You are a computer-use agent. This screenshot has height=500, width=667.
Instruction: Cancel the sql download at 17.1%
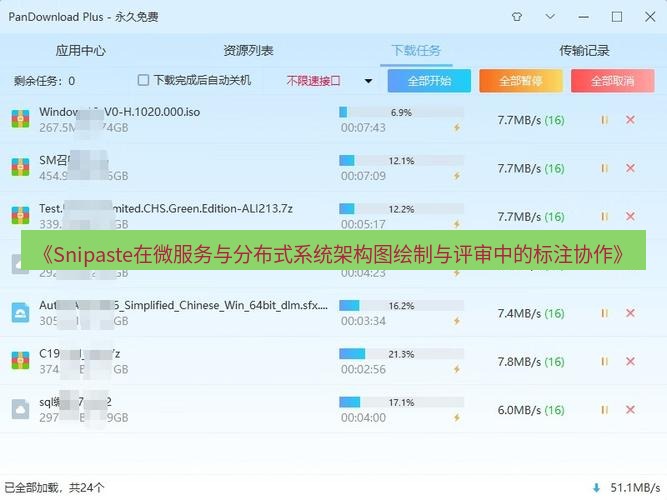click(x=630, y=410)
